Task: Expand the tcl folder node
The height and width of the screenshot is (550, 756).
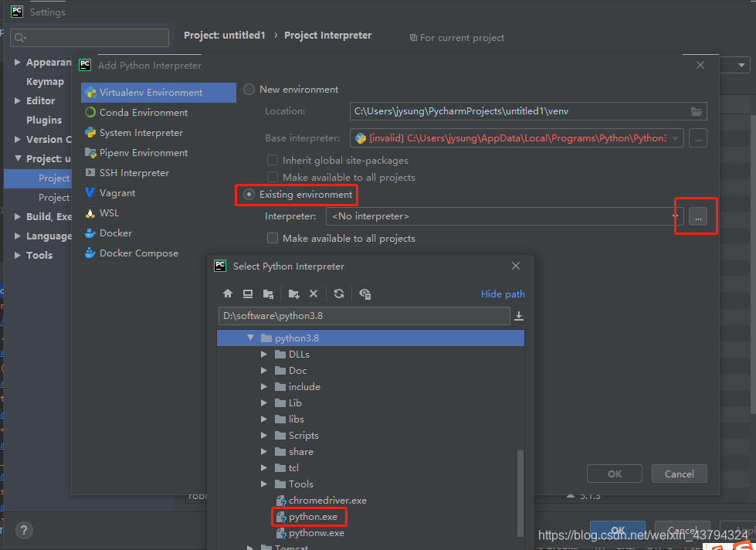Action: tap(264, 468)
